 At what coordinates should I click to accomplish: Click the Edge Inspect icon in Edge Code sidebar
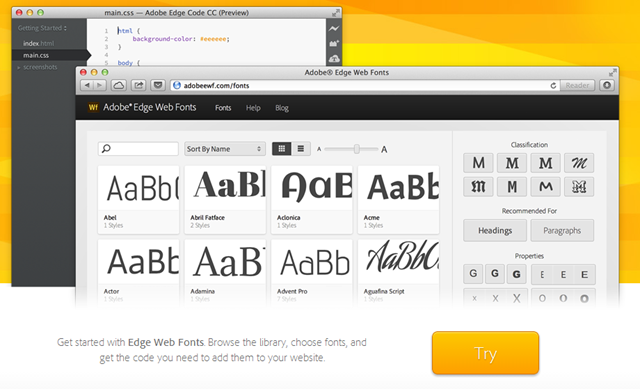click(x=334, y=43)
